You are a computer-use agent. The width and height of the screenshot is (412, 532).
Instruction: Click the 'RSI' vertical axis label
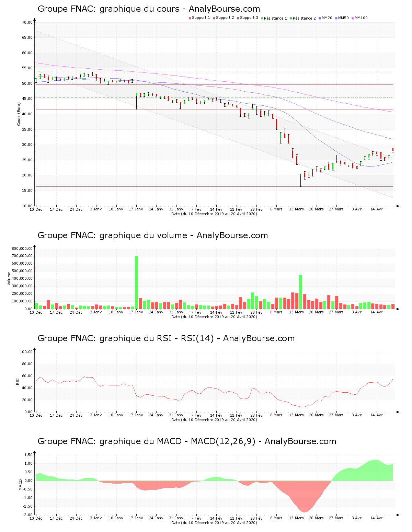(18, 382)
